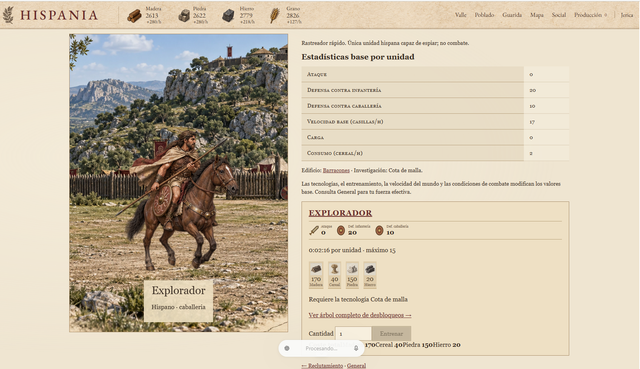Open the Social menu item
Image resolution: width=640 pixels, height=369 pixels.
click(559, 15)
